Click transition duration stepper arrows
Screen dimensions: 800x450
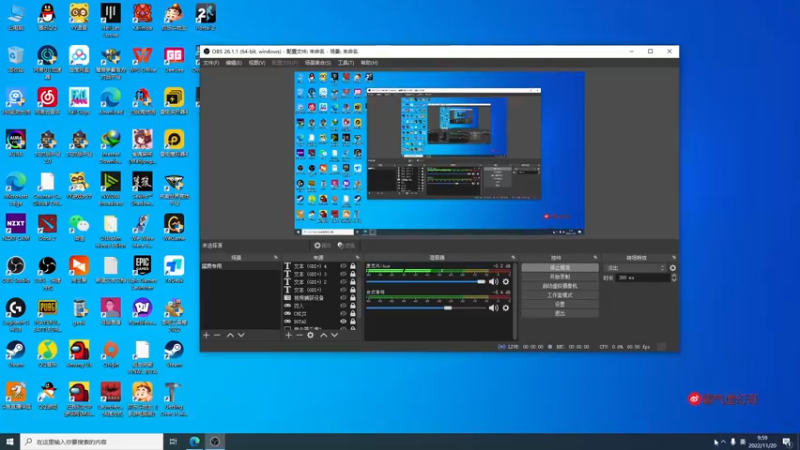click(673, 278)
